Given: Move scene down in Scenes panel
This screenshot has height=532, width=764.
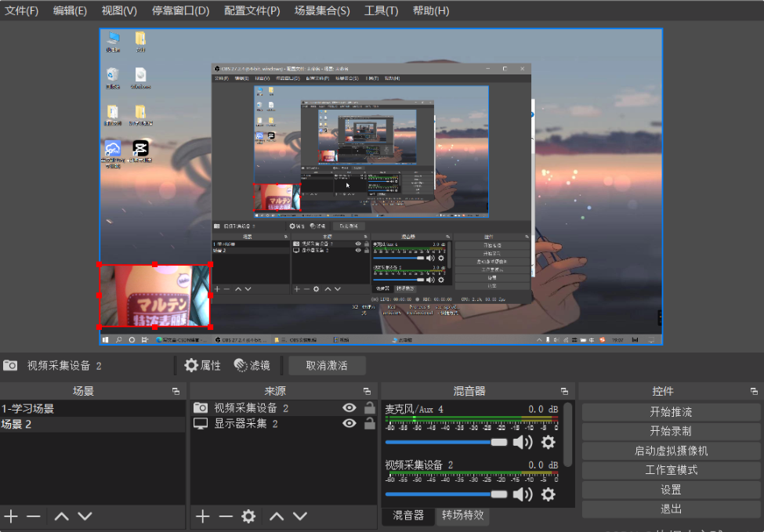Looking at the screenshot, I should pos(85,516).
